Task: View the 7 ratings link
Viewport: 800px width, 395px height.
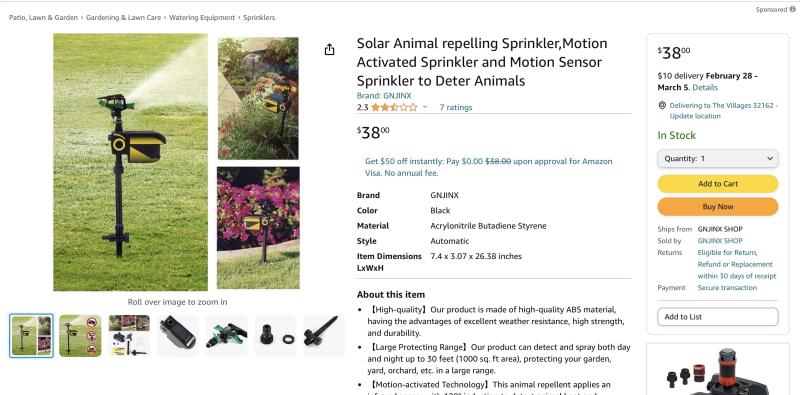Action: [456, 107]
